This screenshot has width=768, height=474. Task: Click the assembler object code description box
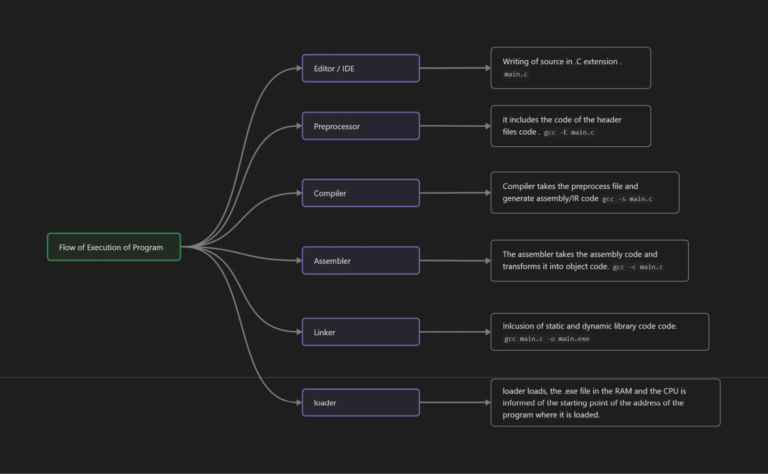(x=589, y=260)
